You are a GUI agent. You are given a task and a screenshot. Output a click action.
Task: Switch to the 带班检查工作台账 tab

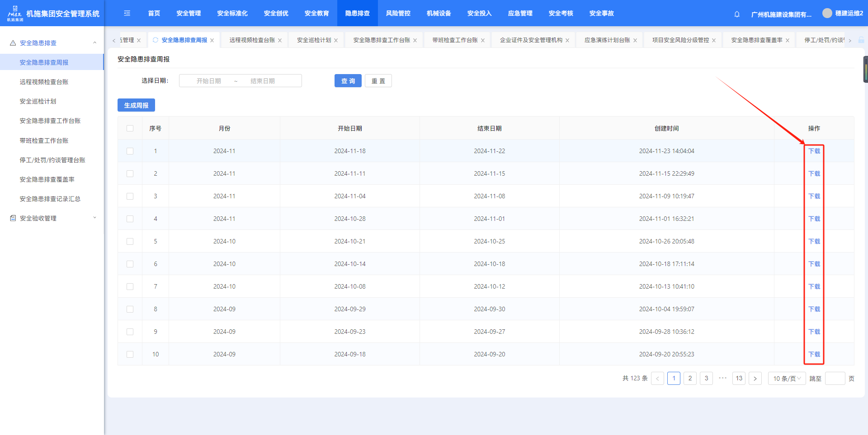tap(455, 40)
